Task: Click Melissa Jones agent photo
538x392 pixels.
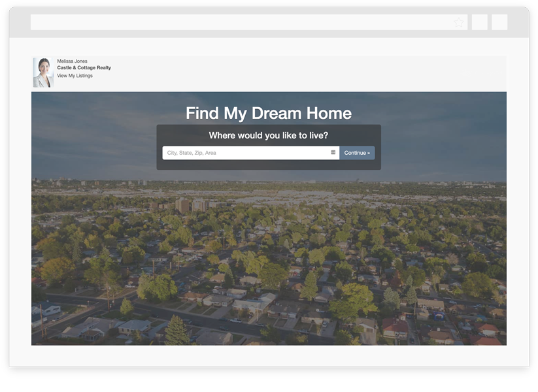Action: coord(43,73)
